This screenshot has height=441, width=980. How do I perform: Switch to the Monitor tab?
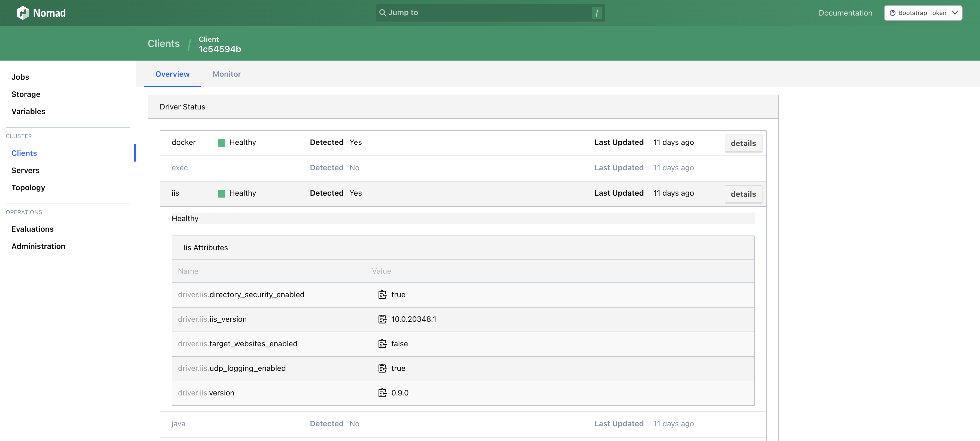(227, 73)
